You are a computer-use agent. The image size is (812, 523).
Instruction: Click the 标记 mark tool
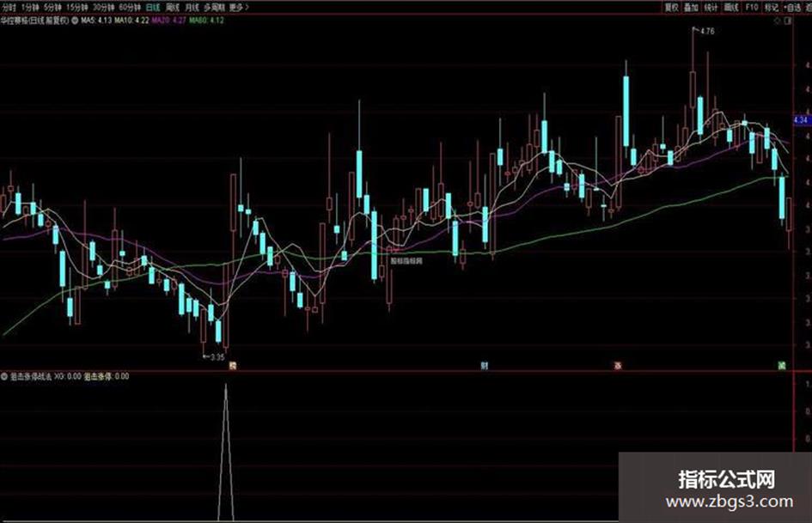(x=772, y=7)
